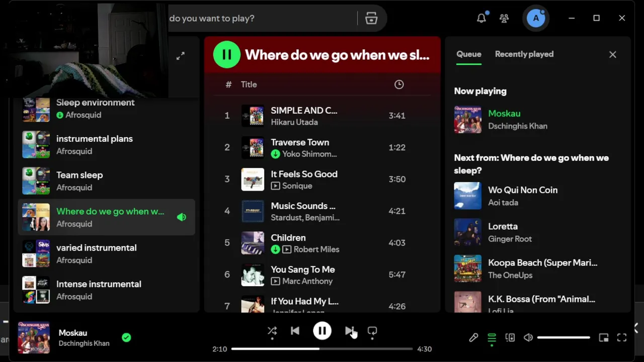Click the green speaker icon on playing playlist
This screenshot has width=644, height=362.
(182, 217)
